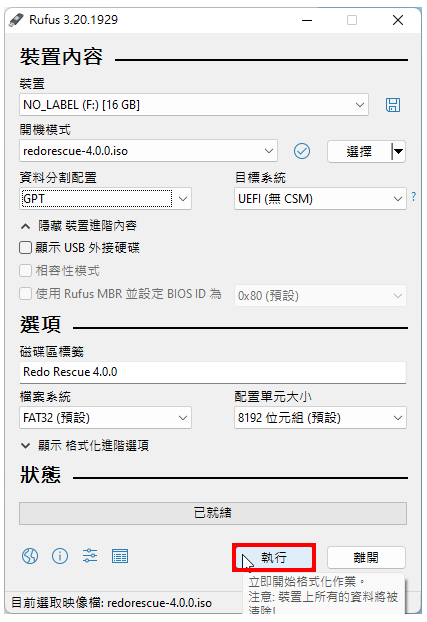The width and height of the screenshot is (427, 622).
Task: Click the 離開 close button
Action: tap(366, 557)
